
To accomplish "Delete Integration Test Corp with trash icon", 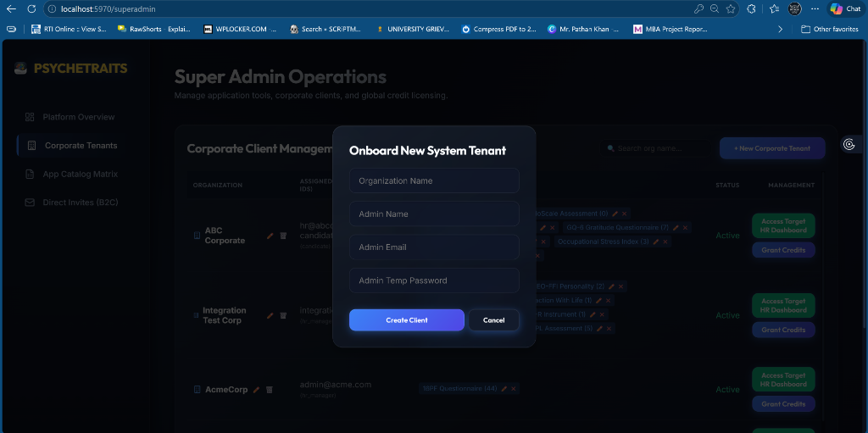I will click(283, 315).
